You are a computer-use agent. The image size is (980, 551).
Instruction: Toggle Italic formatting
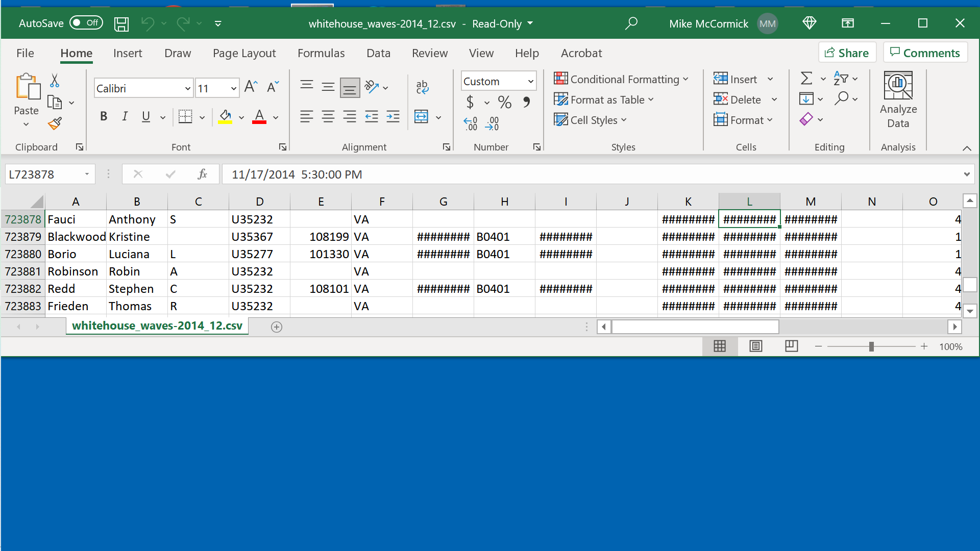pos(125,117)
